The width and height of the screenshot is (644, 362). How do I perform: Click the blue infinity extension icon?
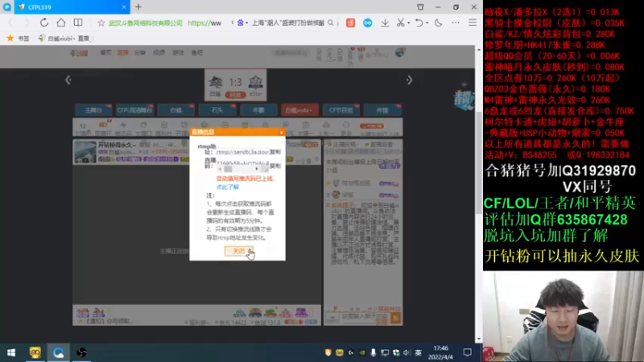coord(368,23)
